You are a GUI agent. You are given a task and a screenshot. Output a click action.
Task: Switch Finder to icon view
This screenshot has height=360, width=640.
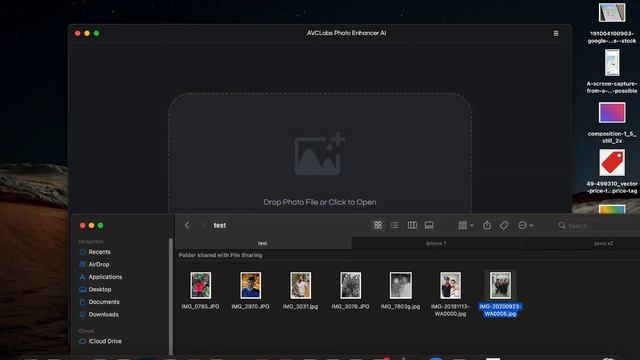[378, 225]
